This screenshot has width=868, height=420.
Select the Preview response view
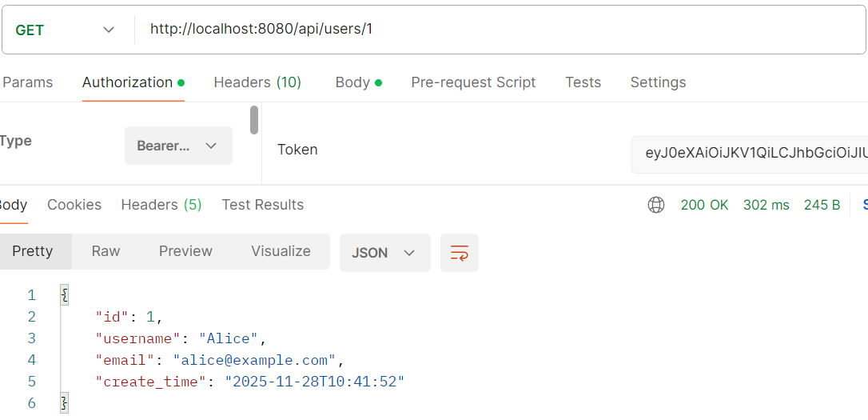[185, 251]
